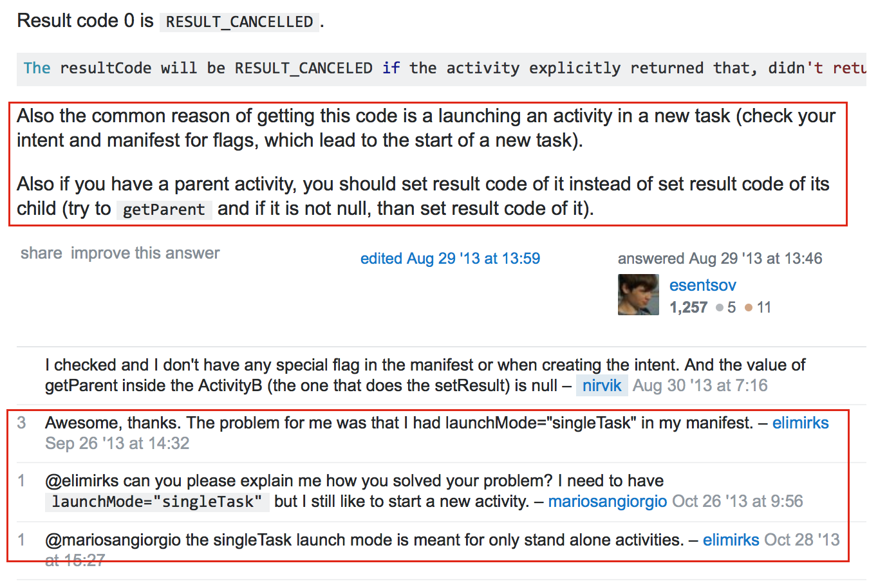Click the Oct 26 '13 at 9:56 comment timestamp
887x588 pixels.
click(737, 501)
